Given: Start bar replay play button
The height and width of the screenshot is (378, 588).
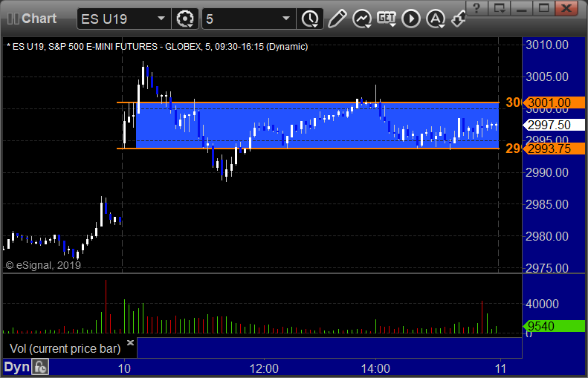Looking at the screenshot, I should [x=411, y=19].
